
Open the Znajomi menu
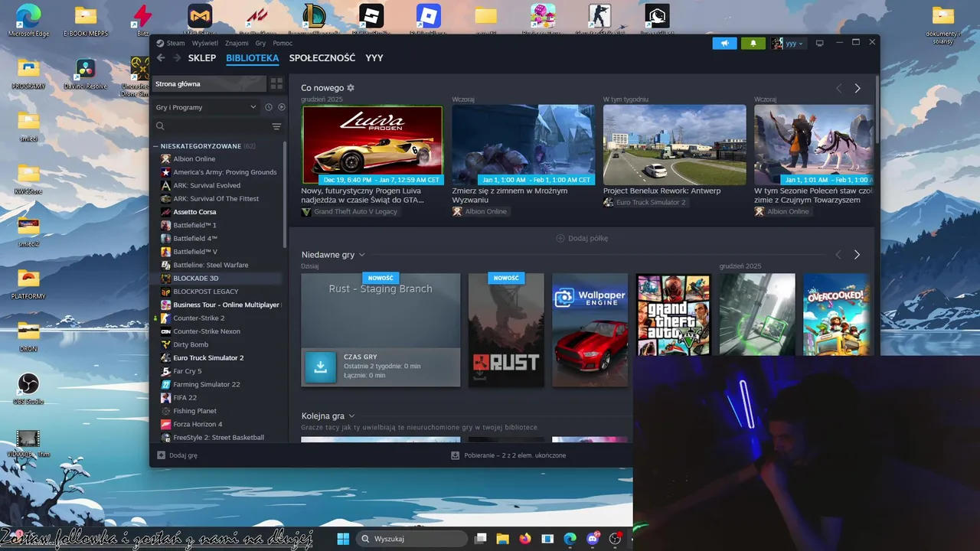(237, 44)
